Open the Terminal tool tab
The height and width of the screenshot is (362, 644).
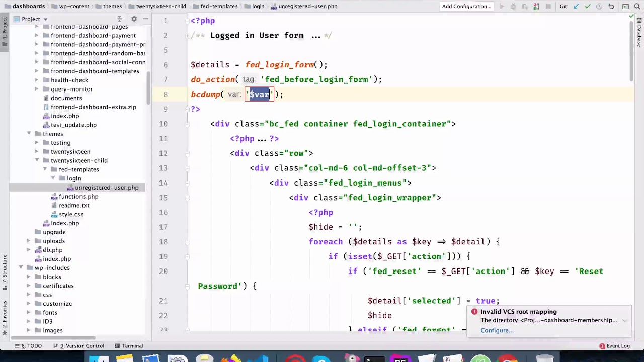click(x=129, y=346)
